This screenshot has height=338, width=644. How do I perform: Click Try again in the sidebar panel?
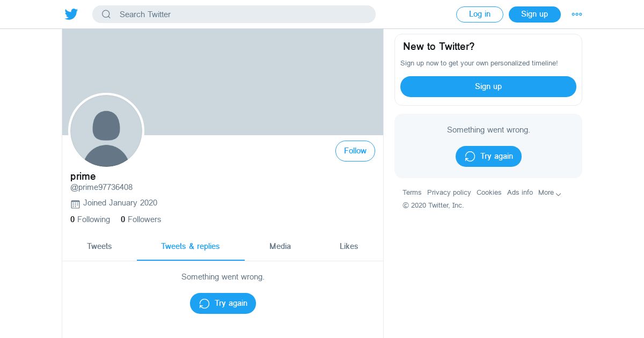coord(488,157)
